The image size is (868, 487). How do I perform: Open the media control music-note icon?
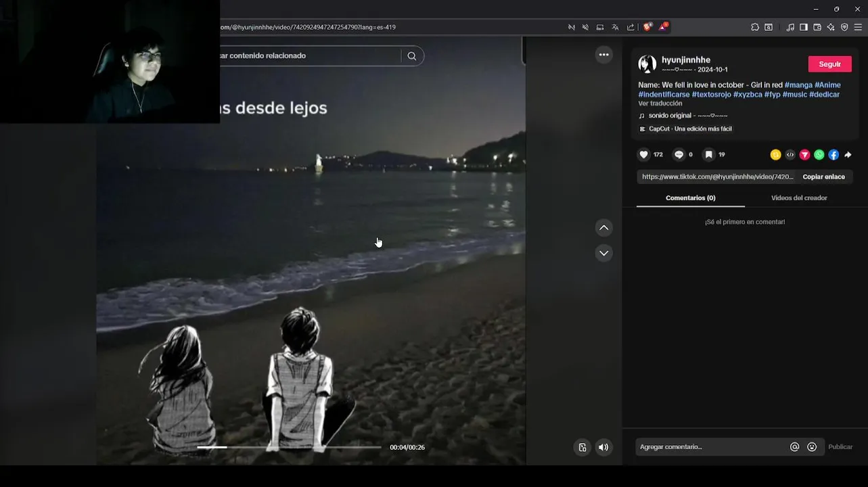(x=790, y=27)
